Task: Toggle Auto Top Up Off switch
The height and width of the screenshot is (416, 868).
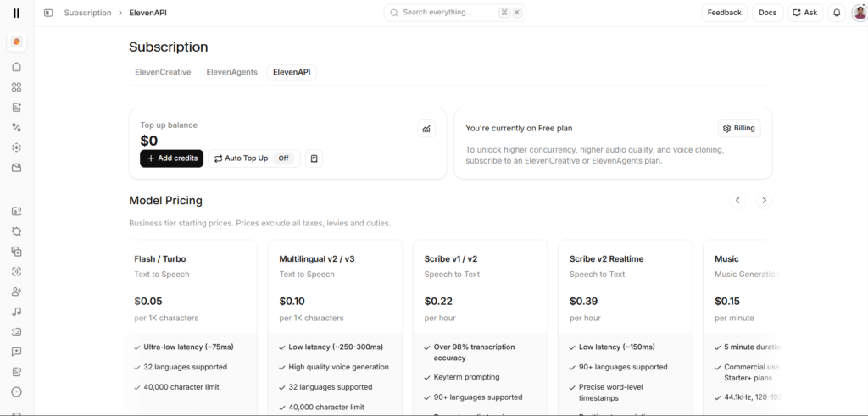Action: [x=283, y=158]
